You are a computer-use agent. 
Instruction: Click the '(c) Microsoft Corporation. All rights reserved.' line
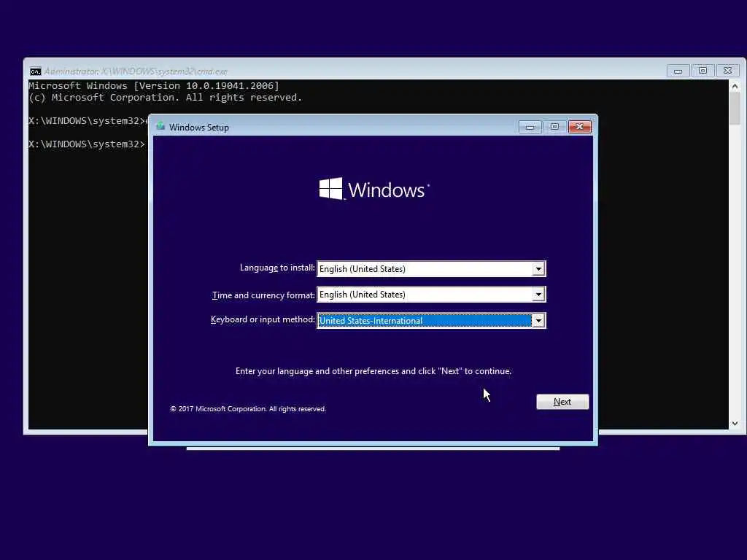coord(166,98)
